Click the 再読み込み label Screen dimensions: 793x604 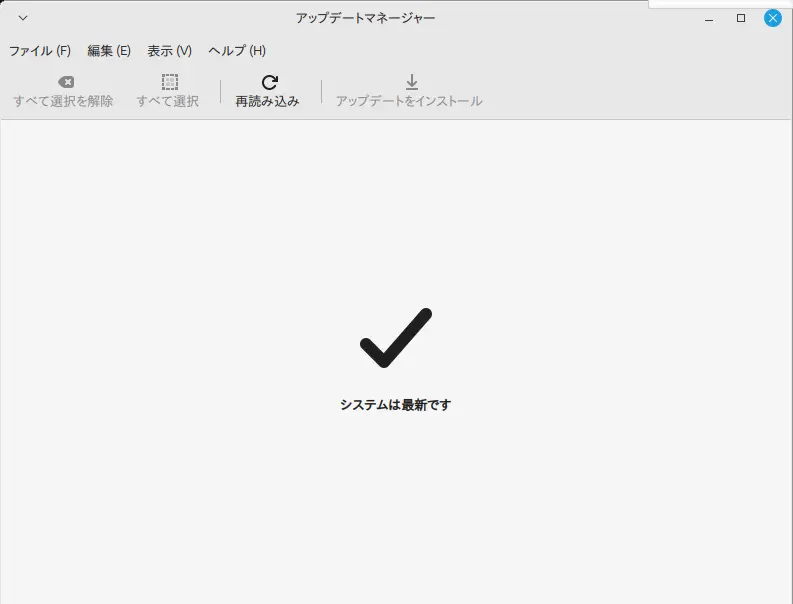pyautogui.click(x=267, y=101)
